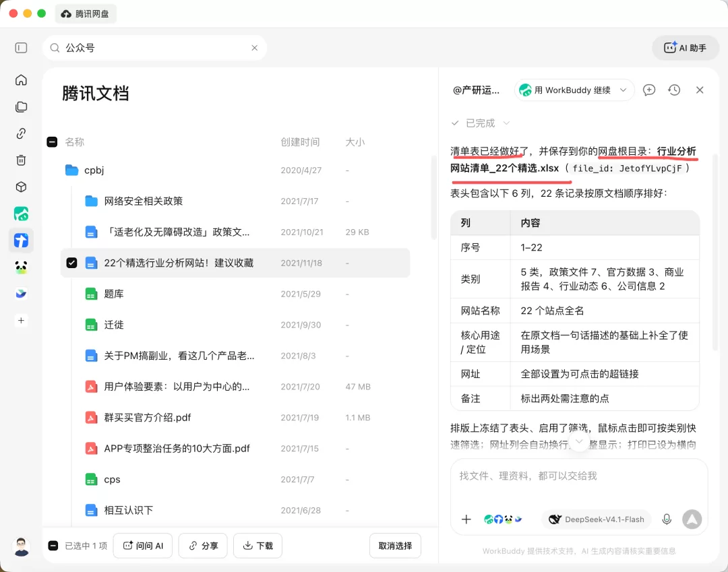Click the 类别 table cell
728x572 pixels.
click(480, 279)
